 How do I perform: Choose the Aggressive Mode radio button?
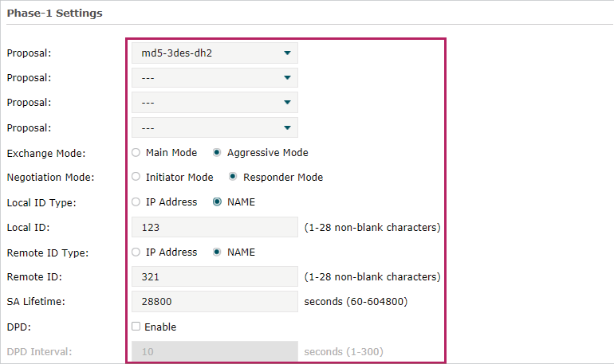217,152
